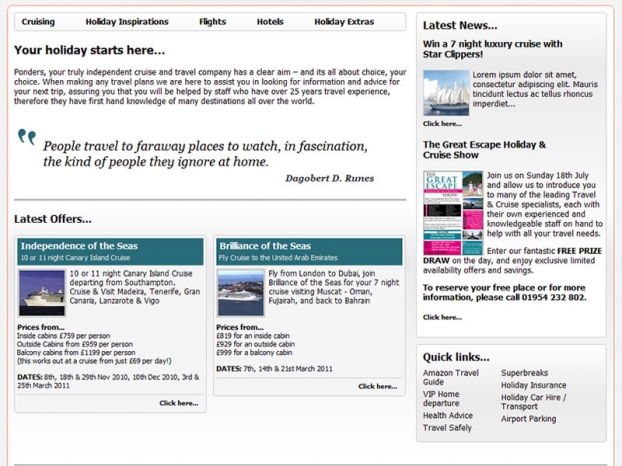Click 'To reserve your free place' phone line
622x466 pixels.
pos(504,293)
